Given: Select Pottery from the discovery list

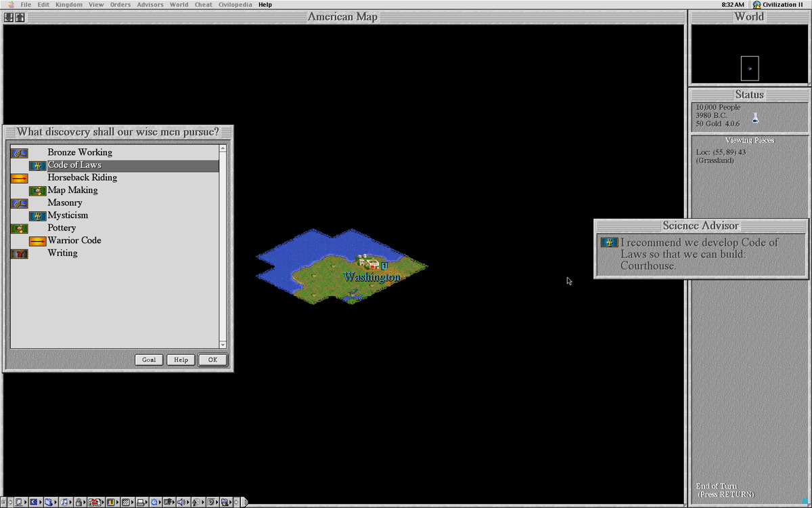Looking at the screenshot, I should 114,228.
